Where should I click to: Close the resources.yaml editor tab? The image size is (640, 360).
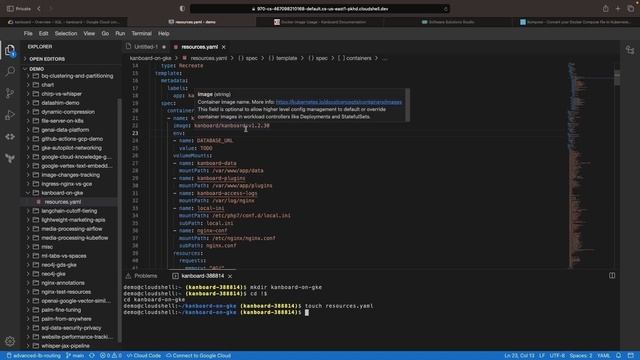[224, 47]
